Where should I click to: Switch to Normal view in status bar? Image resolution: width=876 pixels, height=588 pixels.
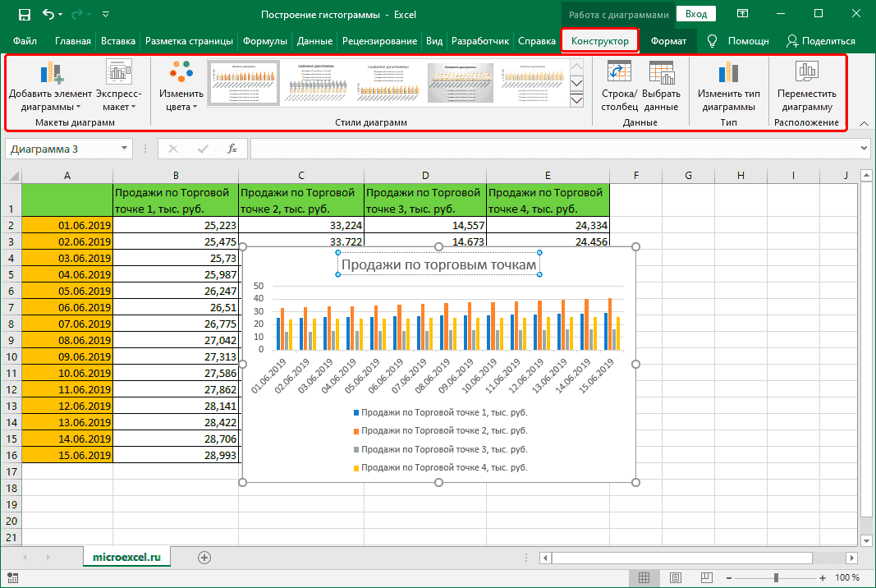[645, 578]
